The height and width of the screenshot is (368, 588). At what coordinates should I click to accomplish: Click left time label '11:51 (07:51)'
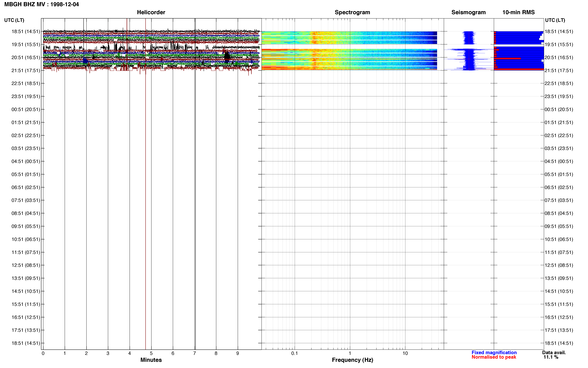(26, 252)
